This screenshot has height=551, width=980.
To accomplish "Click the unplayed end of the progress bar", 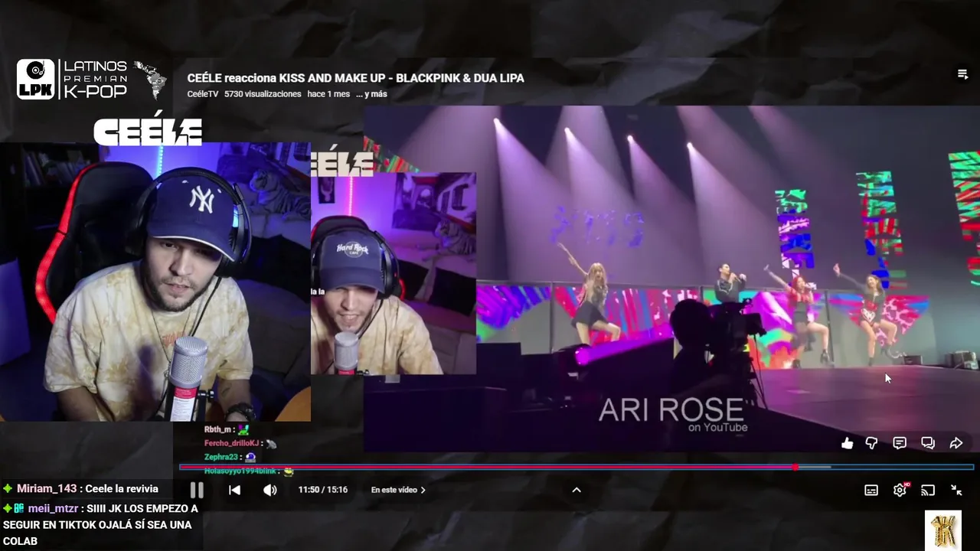I will (902, 467).
